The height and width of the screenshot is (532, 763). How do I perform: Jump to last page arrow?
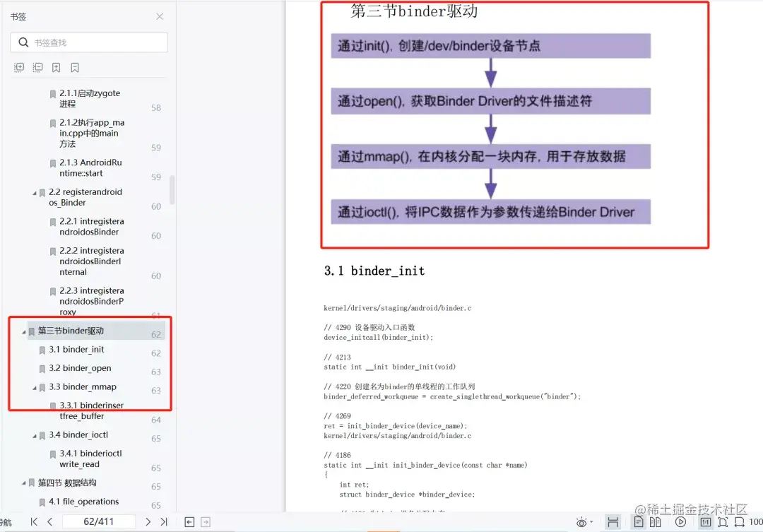pos(164,522)
